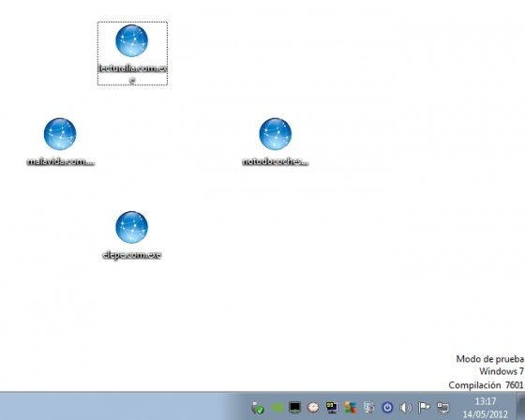This screenshot has width=525, height=420.
Task: Click the Safely Remove Hardware tray icon
Action: point(258,408)
